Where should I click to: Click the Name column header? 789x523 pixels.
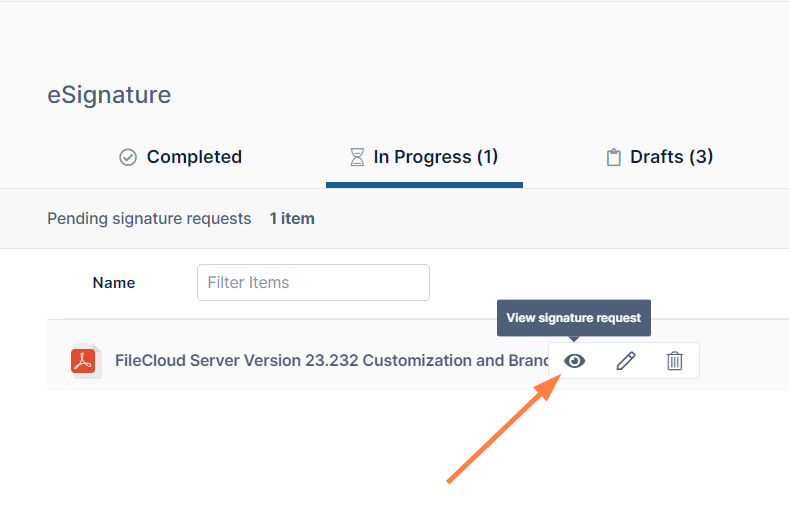(x=114, y=283)
